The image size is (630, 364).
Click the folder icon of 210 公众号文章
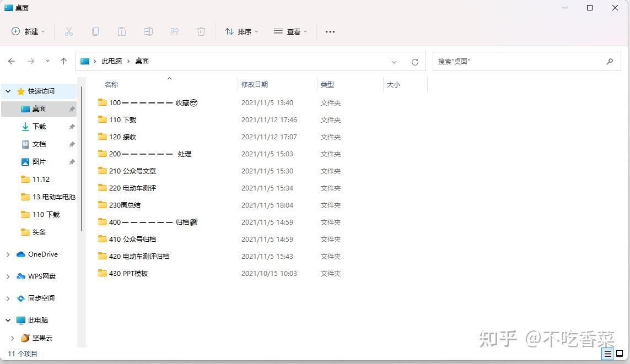[x=103, y=171]
